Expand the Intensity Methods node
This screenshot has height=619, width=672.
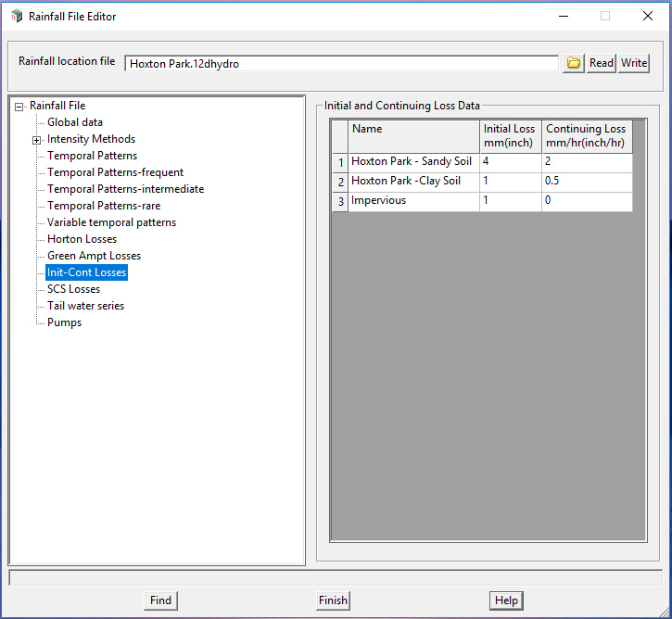click(x=37, y=140)
